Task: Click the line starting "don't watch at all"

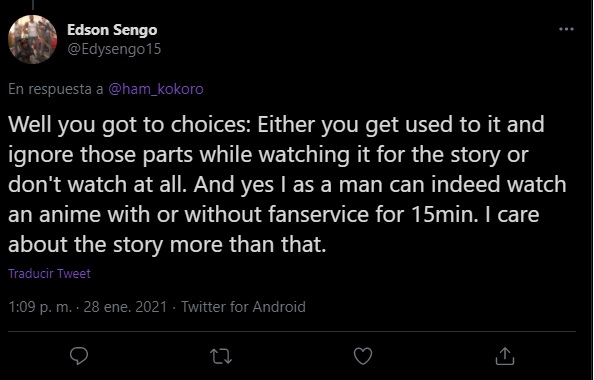Action: coord(287,185)
